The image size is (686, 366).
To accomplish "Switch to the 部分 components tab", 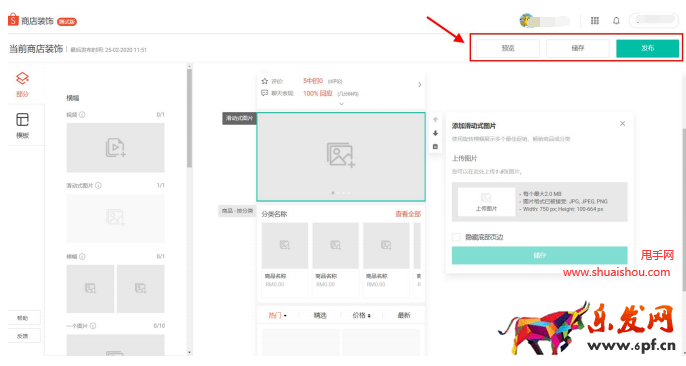I will point(22,84).
